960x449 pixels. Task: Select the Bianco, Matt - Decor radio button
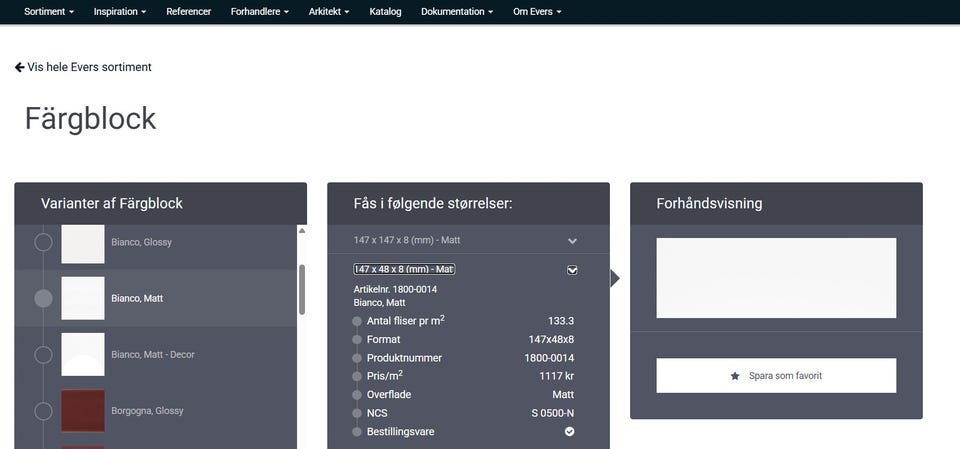click(43, 355)
